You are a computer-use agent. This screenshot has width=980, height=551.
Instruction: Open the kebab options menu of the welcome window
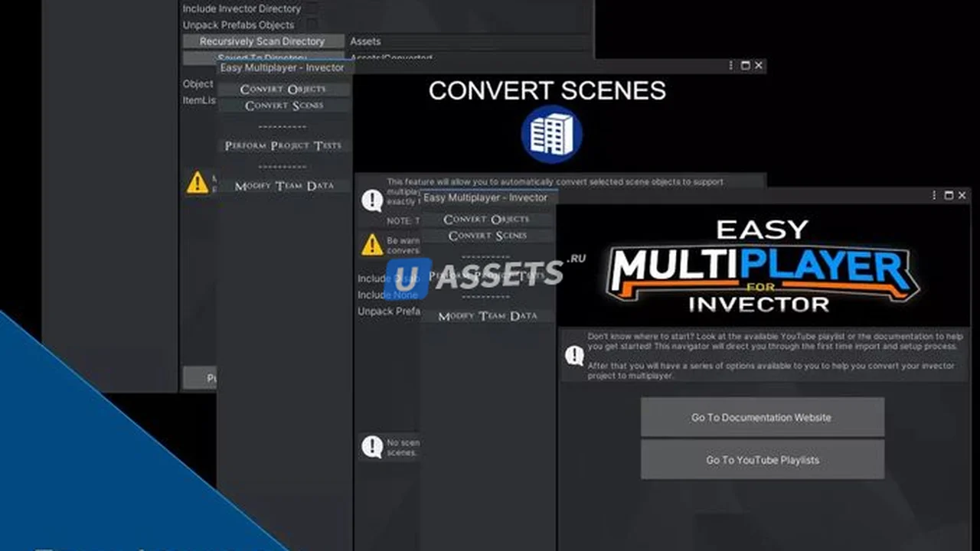click(x=935, y=196)
